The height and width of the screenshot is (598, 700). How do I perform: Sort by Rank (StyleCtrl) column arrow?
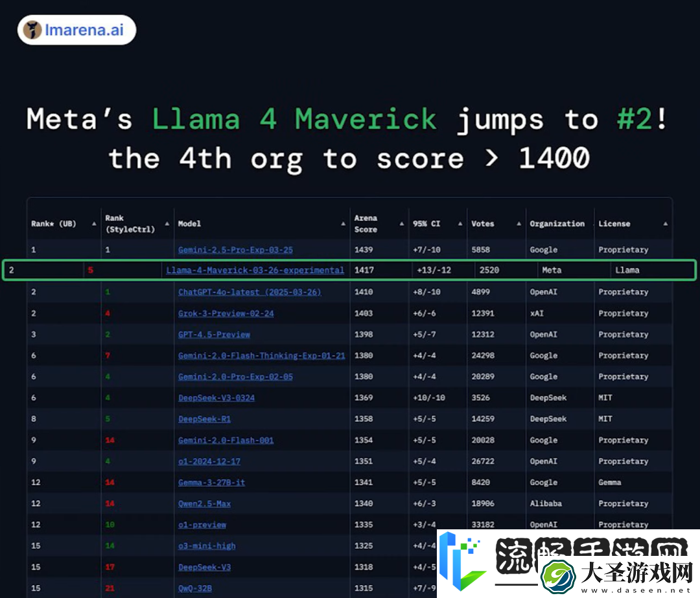[167, 224]
